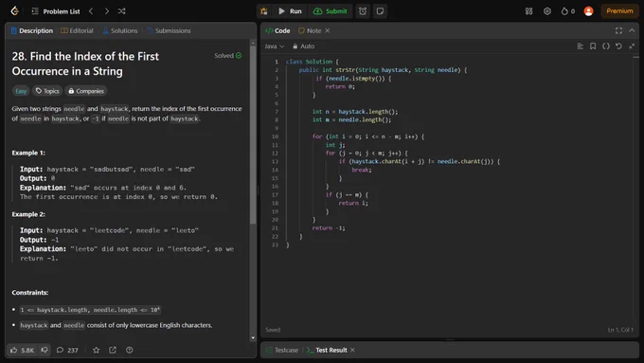Image resolution: width=644 pixels, height=363 pixels.
Task: Reset code with the revert arrow icon
Action: [x=618, y=46]
